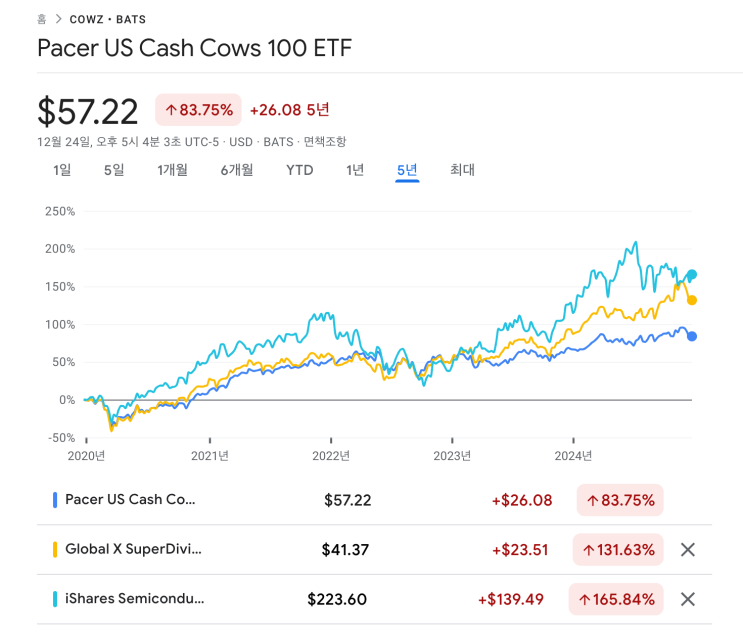Select the YTD range tab

(299, 170)
